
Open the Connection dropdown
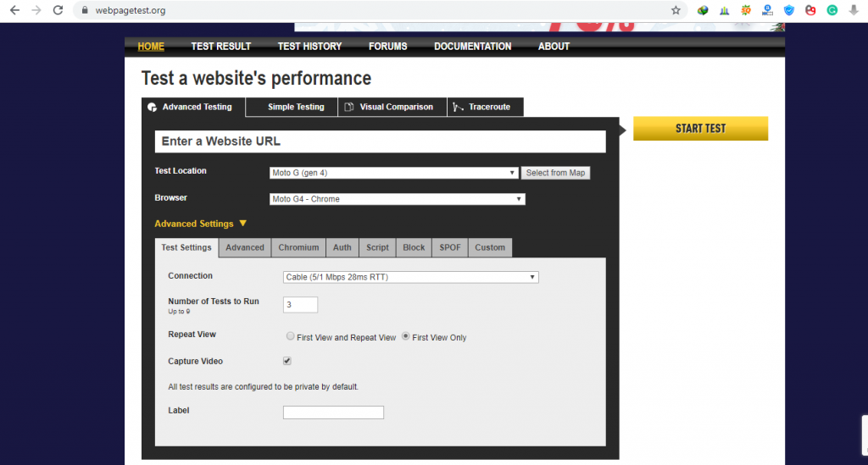tap(410, 277)
